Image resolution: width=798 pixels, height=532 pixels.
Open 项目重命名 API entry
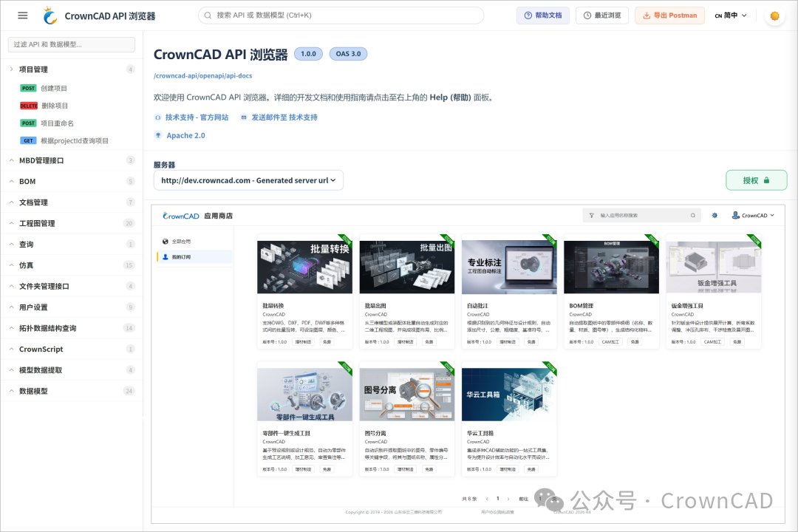pos(57,123)
